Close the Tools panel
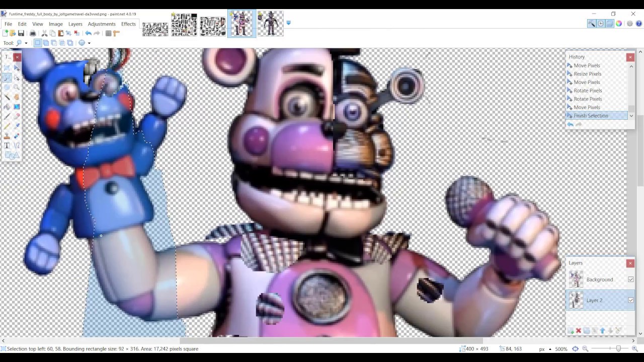The height and width of the screenshot is (362, 644). [17, 57]
